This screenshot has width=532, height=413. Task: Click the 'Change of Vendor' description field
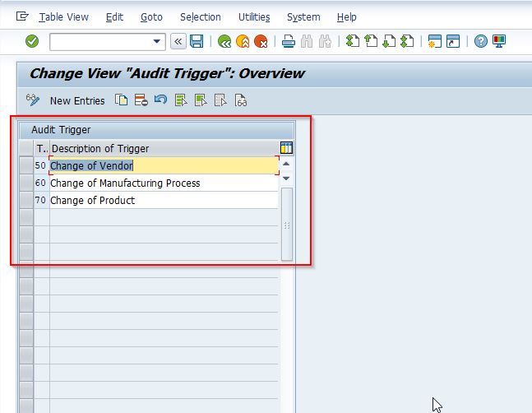coord(164,165)
